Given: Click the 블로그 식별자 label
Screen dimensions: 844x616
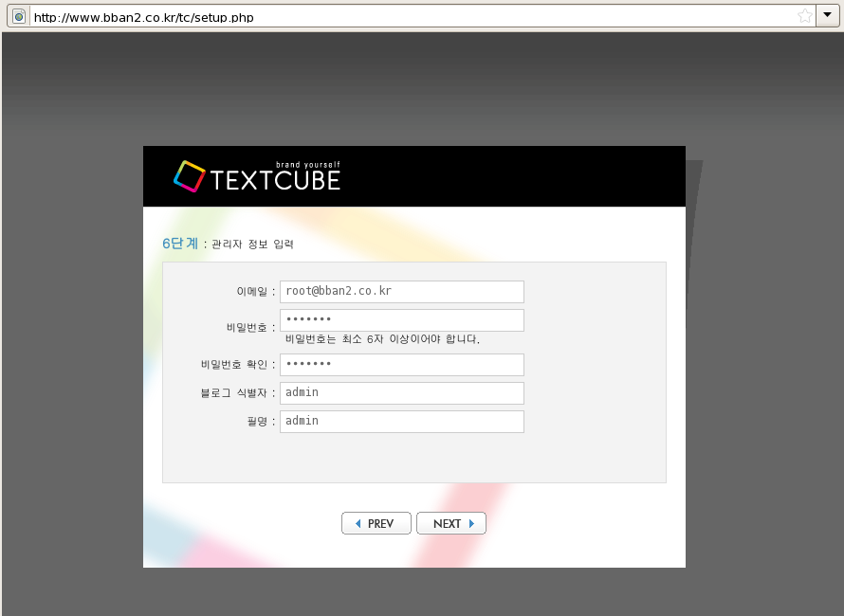Looking at the screenshot, I should [233, 393].
